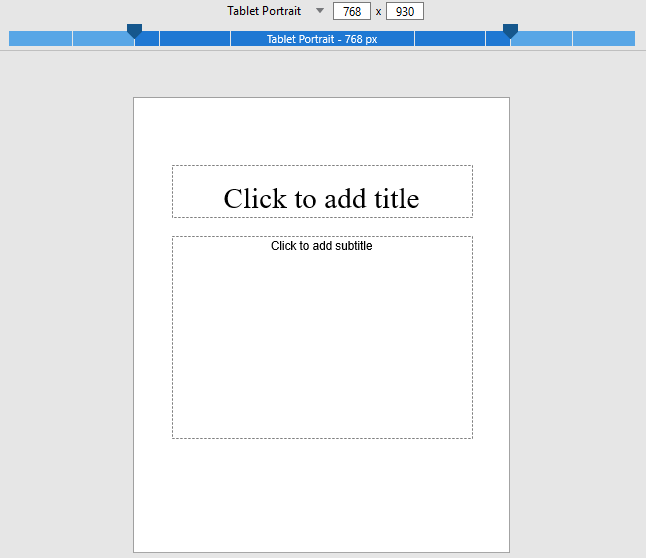Select the rightmost segment of the breakpoint bar
This screenshot has height=558, width=646.
[x=603, y=39]
